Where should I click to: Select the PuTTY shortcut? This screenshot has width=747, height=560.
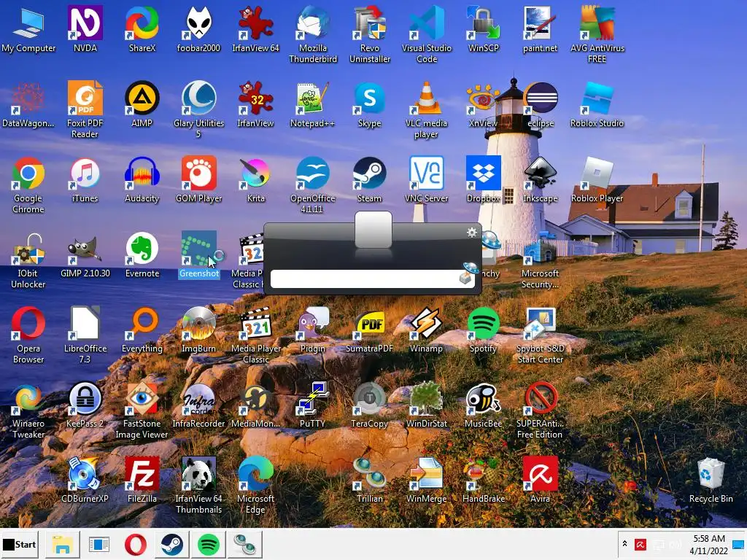point(312,405)
